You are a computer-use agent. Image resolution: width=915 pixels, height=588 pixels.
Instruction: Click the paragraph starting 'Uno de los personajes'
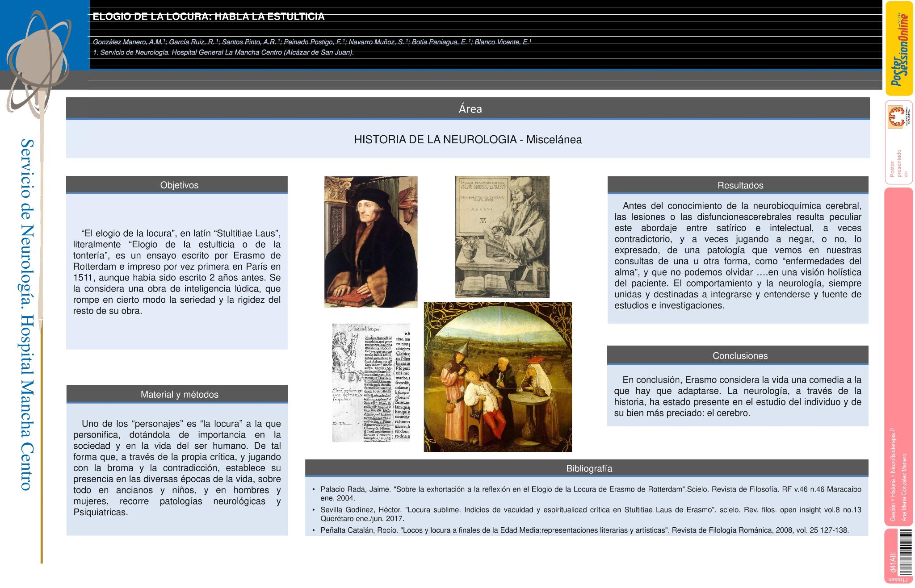(177, 468)
